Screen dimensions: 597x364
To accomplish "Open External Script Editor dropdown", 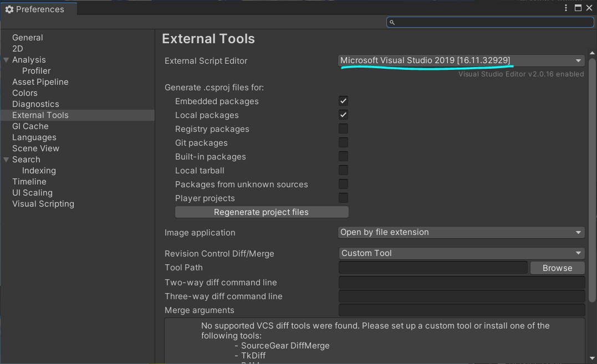I will pos(461,60).
